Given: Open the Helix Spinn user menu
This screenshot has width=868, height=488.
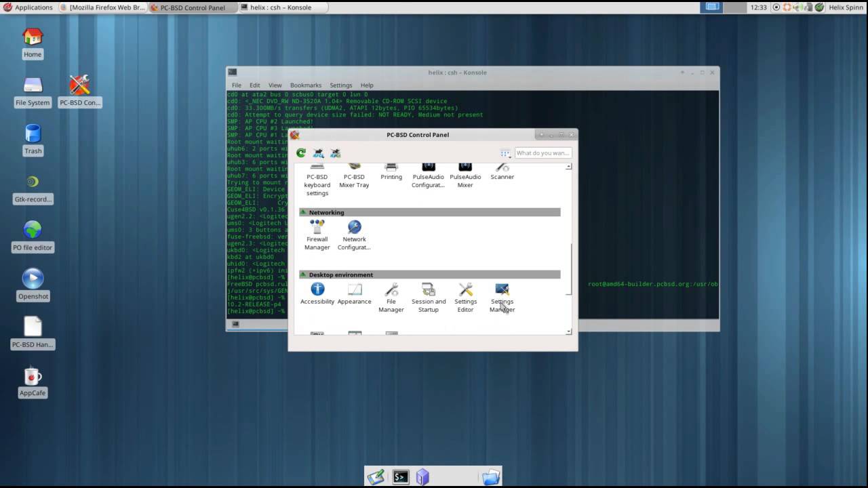Looking at the screenshot, I should click(x=845, y=7).
